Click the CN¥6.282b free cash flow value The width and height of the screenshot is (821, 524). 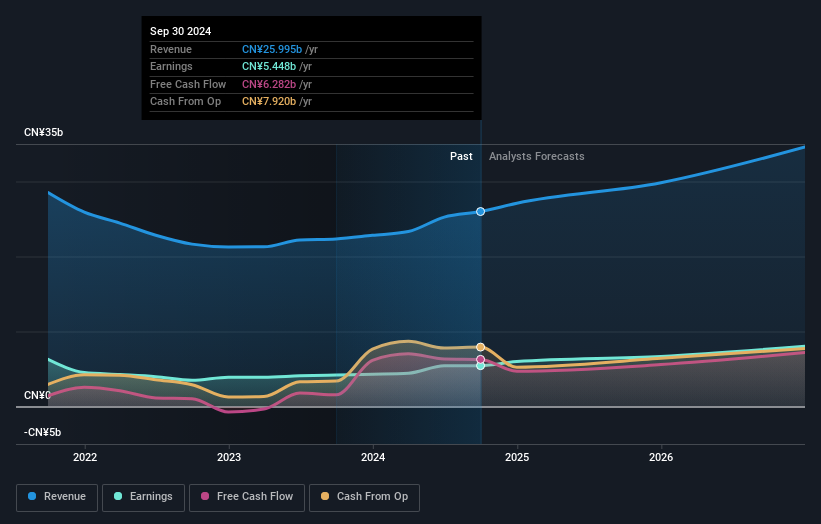click(x=269, y=84)
